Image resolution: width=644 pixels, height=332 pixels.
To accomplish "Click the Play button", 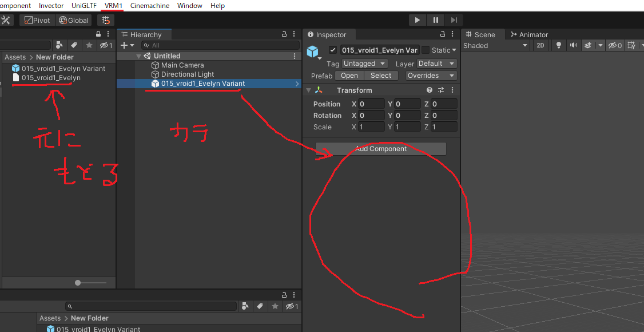I will [418, 19].
